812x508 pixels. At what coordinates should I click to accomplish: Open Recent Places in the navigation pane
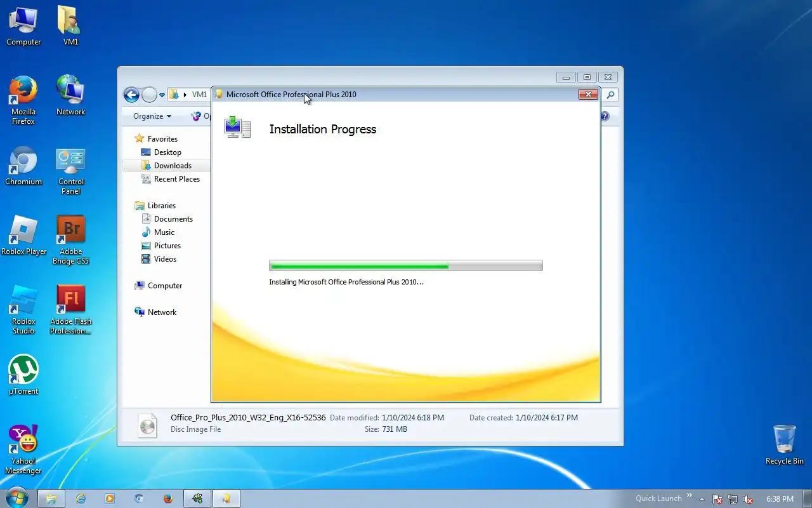pos(177,179)
